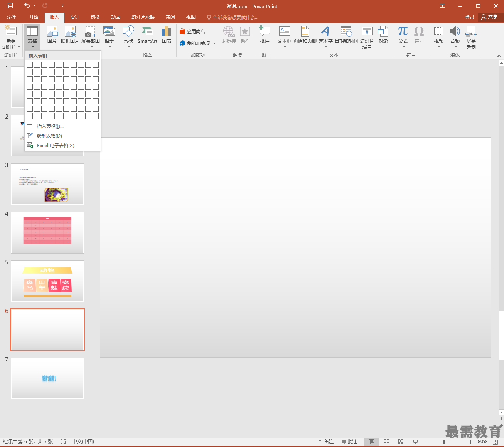Insert 日期和时间 (date and time)
Viewport: 504px width, 447px height.
point(346,35)
